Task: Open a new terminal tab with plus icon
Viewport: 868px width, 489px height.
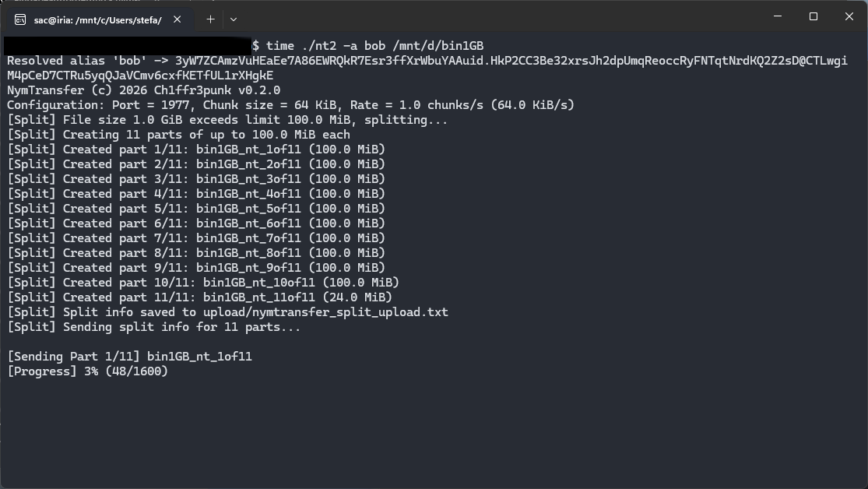Action: (210, 19)
